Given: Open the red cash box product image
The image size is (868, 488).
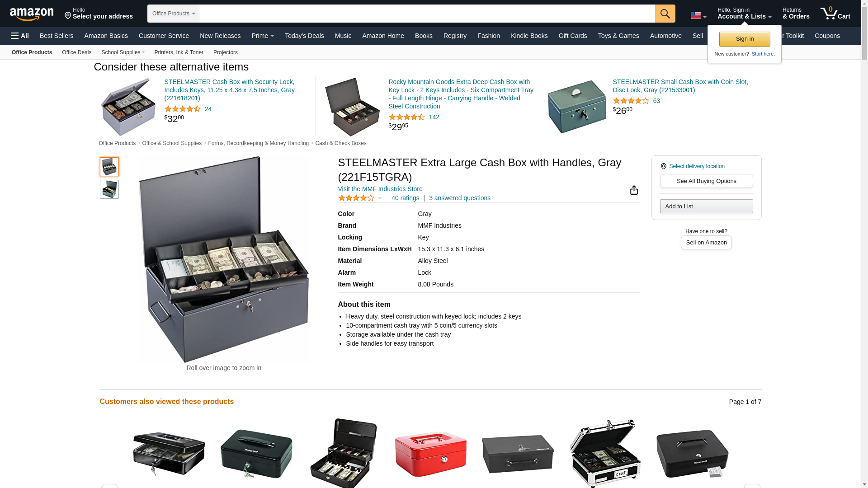Looking at the screenshot, I should coord(430,454).
